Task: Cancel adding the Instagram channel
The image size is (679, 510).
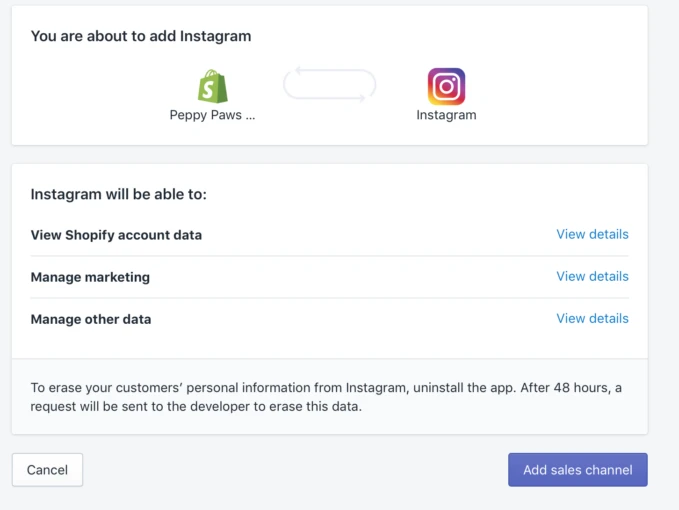Action: click(x=47, y=470)
